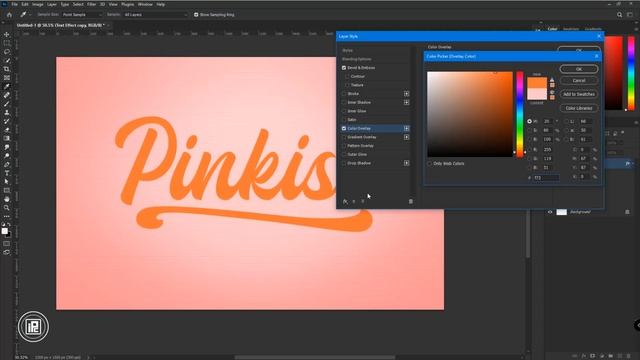Enable the Contour checkbox
640x360 pixels.
347,76
